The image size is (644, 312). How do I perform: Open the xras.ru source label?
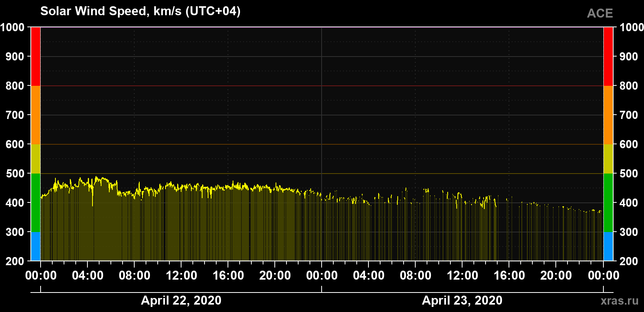[x=620, y=301]
